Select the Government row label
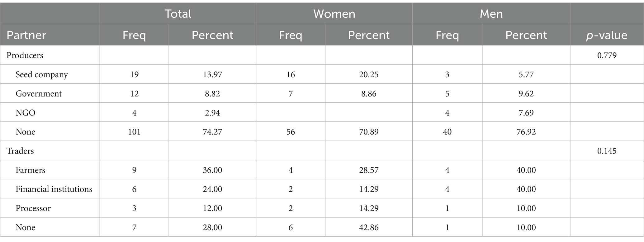This screenshot has width=644, height=242. 39,94
